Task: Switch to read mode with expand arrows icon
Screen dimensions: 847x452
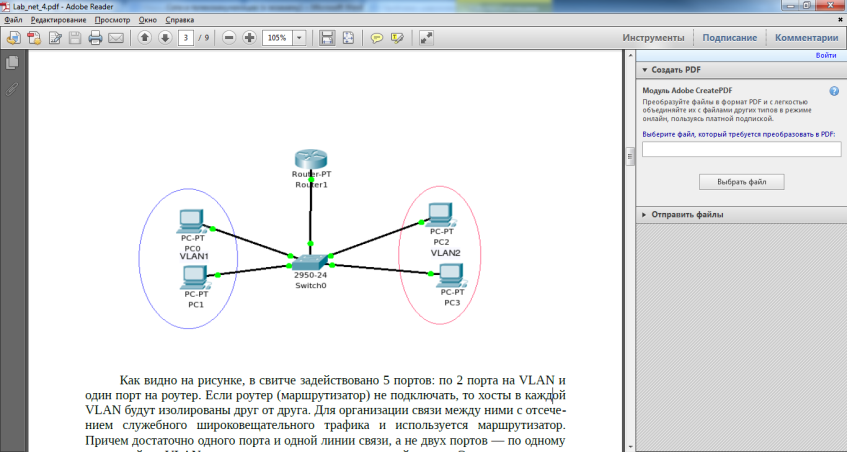Action: click(x=426, y=38)
